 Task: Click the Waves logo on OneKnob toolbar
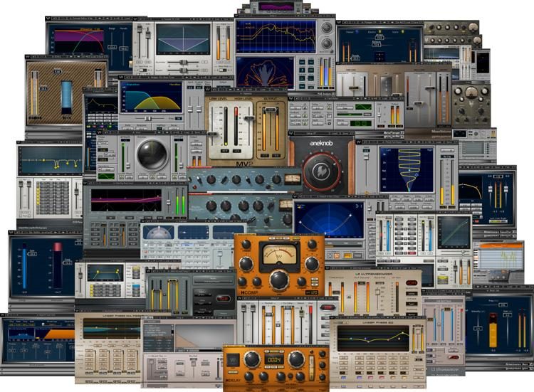(290, 134)
